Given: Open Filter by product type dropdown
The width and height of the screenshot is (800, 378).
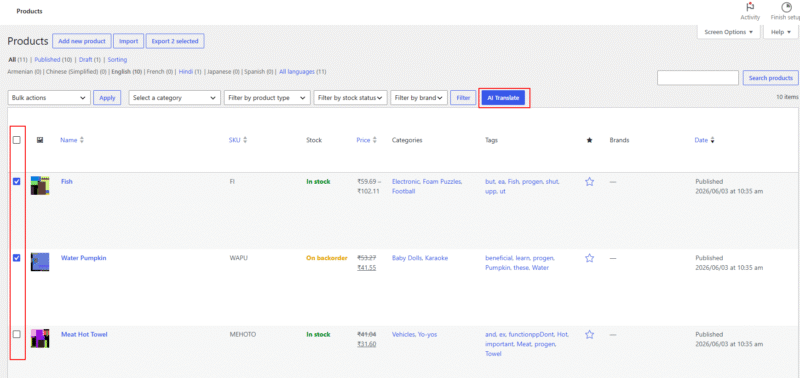Looking at the screenshot, I should pyautogui.click(x=267, y=98).
